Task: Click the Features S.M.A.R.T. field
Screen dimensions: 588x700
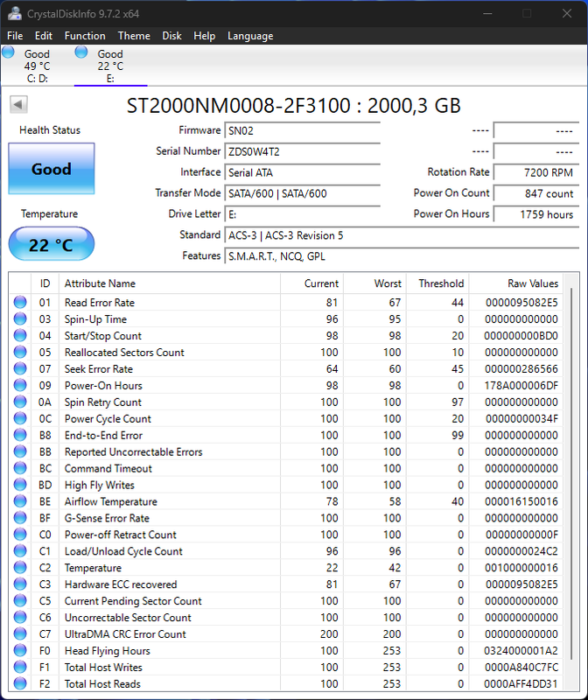Action: tap(402, 256)
